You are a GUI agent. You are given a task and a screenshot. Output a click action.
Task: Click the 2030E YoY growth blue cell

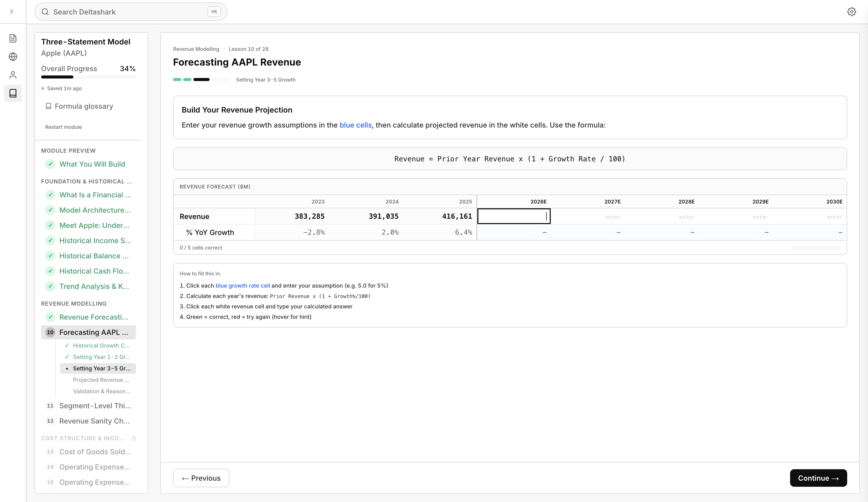click(x=810, y=232)
